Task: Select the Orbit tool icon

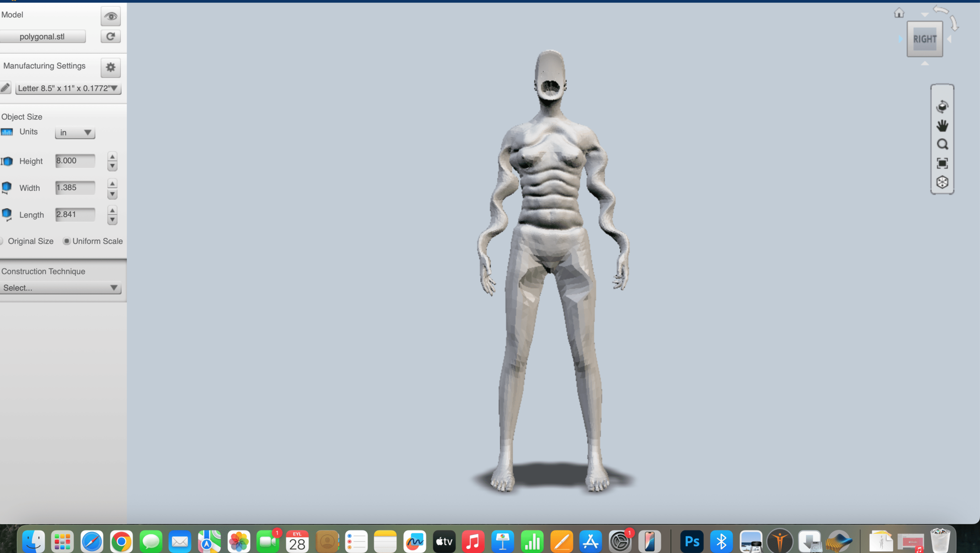Action: pos(942,107)
